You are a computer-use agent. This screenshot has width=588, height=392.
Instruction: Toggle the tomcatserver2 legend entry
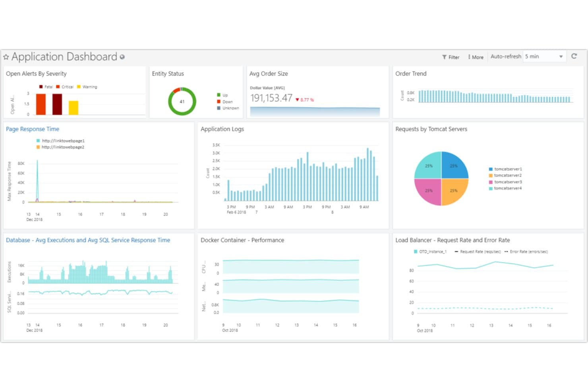(x=505, y=175)
